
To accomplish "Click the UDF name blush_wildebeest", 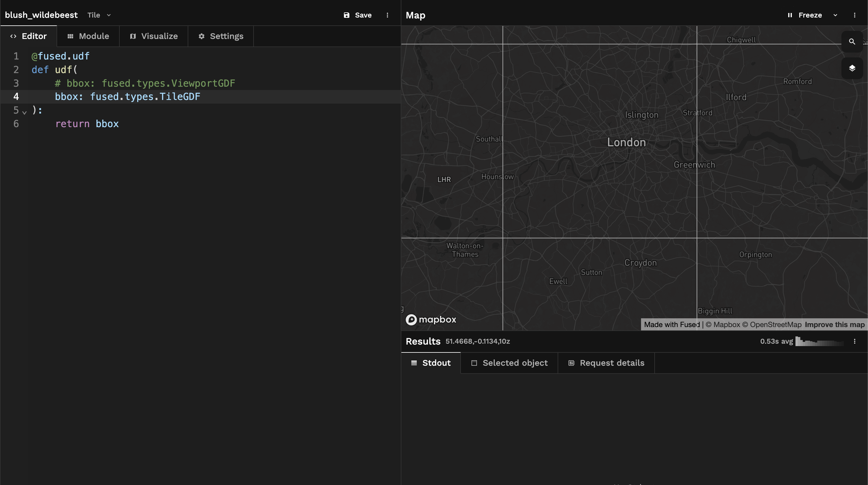I will [x=41, y=15].
